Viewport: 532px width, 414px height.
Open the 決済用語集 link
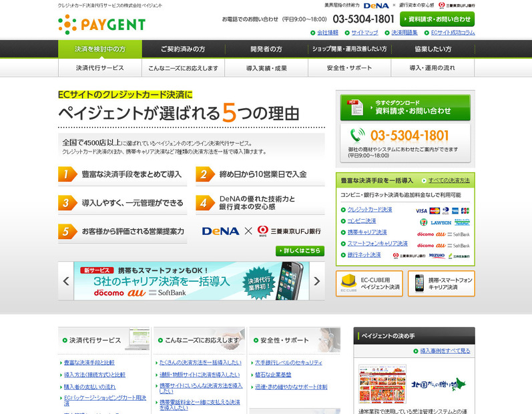coord(405,33)
